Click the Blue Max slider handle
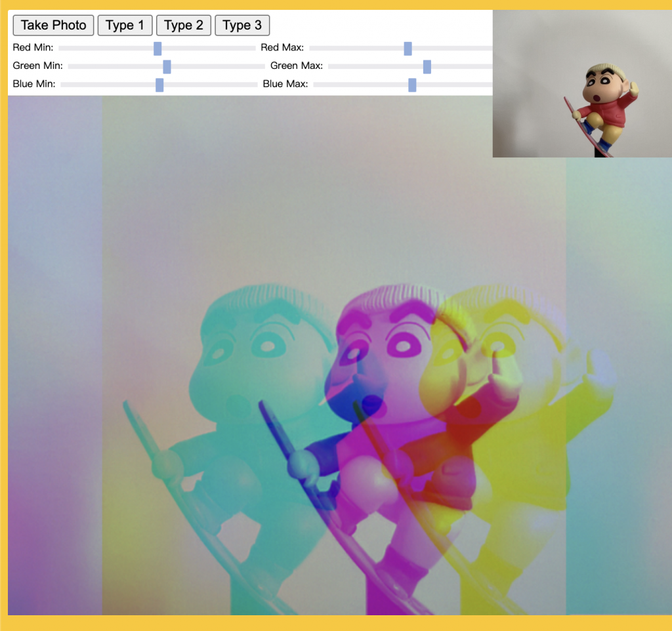The width and height of the screenshot is (672, 631). 412,85
